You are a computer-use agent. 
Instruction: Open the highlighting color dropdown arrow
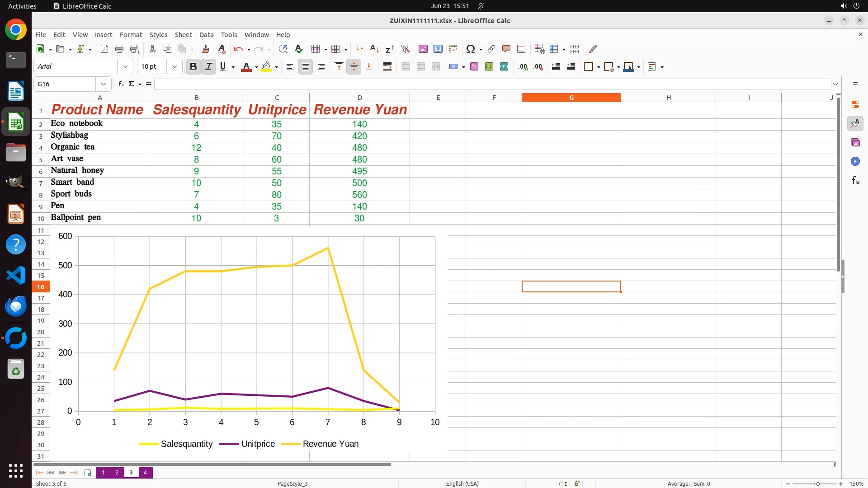[x=276, y=67]
